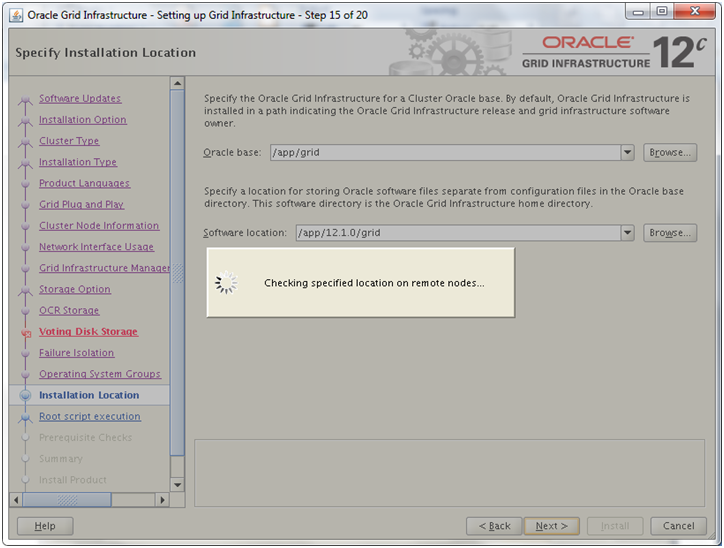
Task: Proceed with the Next button
Action: (551, 526)
